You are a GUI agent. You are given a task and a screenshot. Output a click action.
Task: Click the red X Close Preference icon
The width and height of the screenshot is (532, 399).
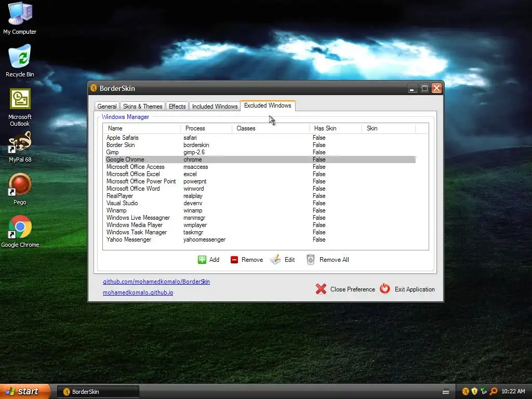(321, 289)
